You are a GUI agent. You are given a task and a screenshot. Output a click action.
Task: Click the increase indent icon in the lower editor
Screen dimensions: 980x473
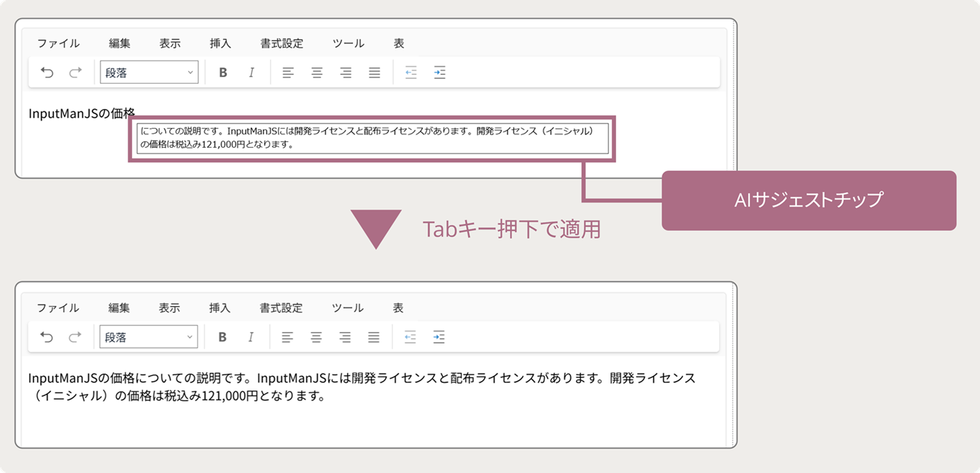(x=440, y=336)
